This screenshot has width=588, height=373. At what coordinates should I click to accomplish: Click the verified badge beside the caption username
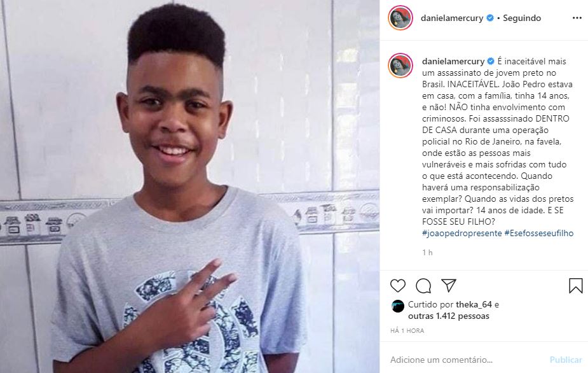coord(491,61)
